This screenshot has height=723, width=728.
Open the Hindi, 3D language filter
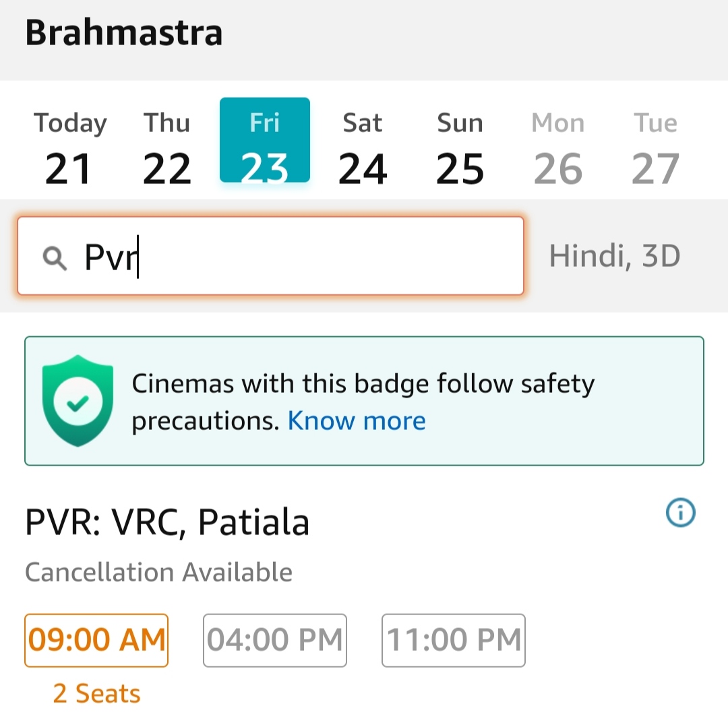tap(615, 256)
